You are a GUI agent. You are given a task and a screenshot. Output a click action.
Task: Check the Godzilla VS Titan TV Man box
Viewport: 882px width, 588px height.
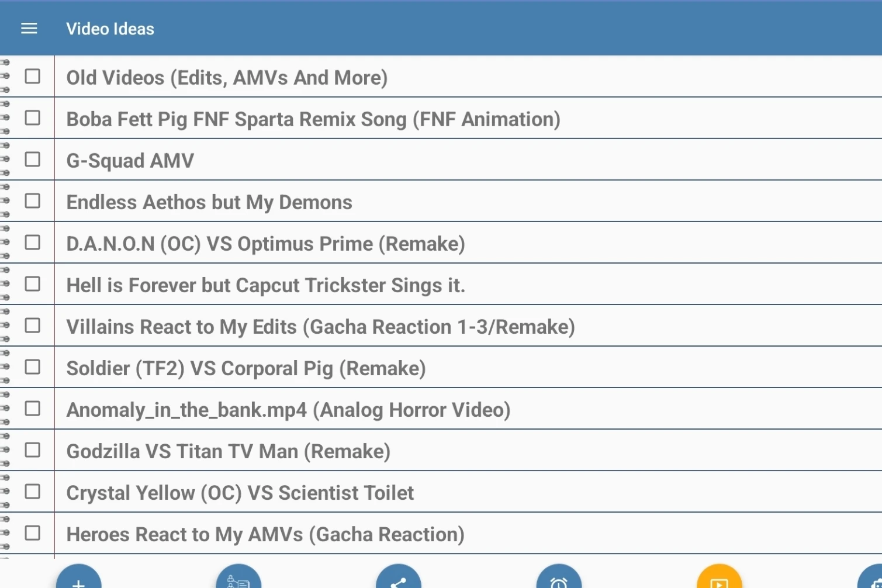click(x=33, y=450)
